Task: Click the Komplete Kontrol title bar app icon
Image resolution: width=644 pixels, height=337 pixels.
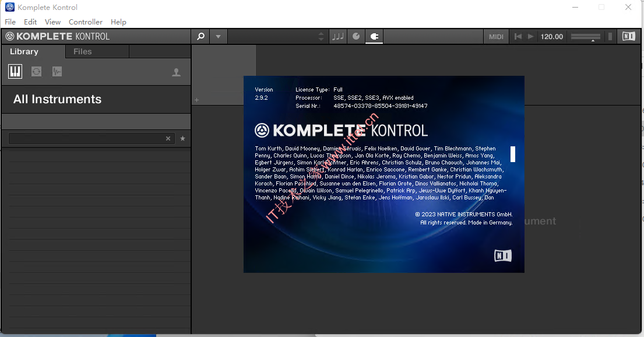Action: coord(10,7)
